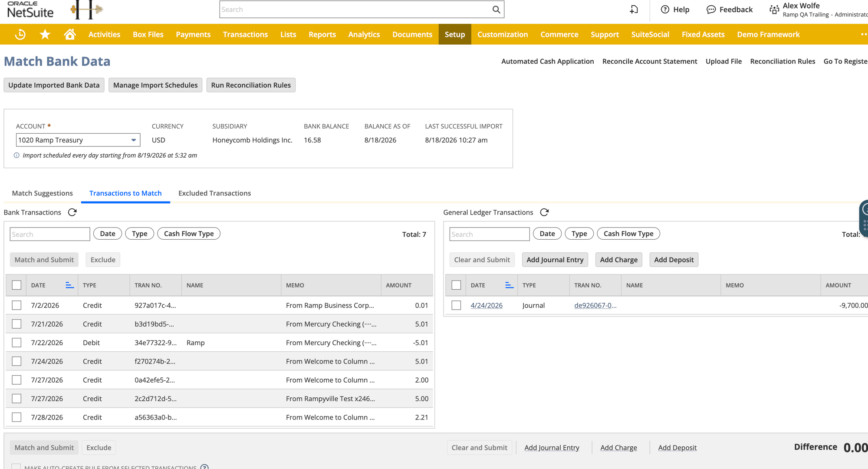Check the 7/28/2026 bank transaction row
Image resolution: width=868 pixels, height=469 pixels.
(16, 417)
